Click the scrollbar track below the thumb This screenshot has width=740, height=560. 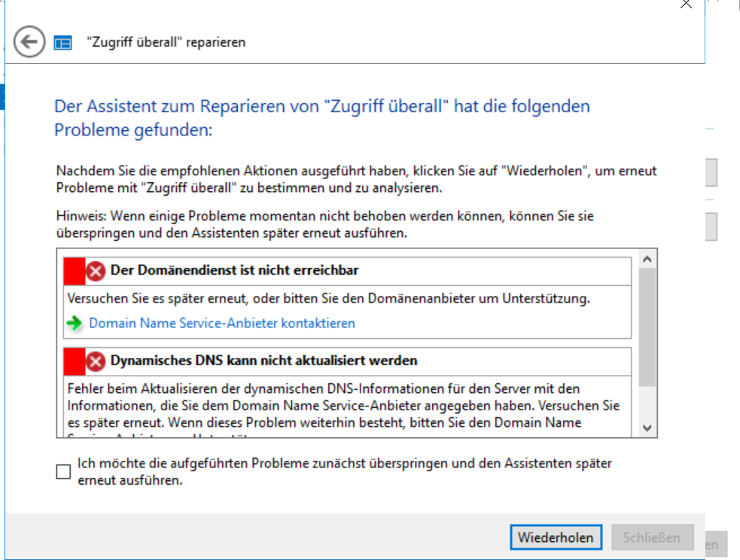tap(647, 403)
